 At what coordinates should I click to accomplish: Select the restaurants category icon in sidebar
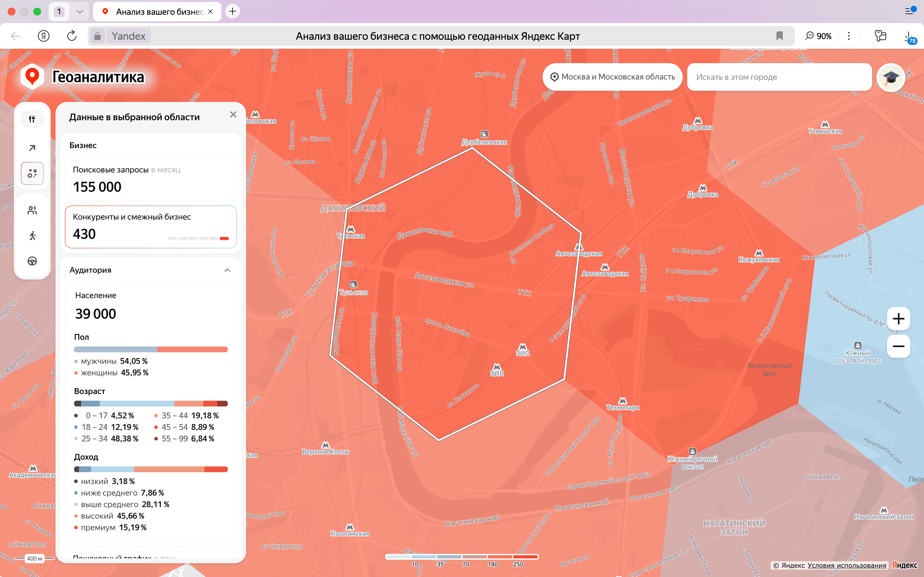tap(32, 119)
